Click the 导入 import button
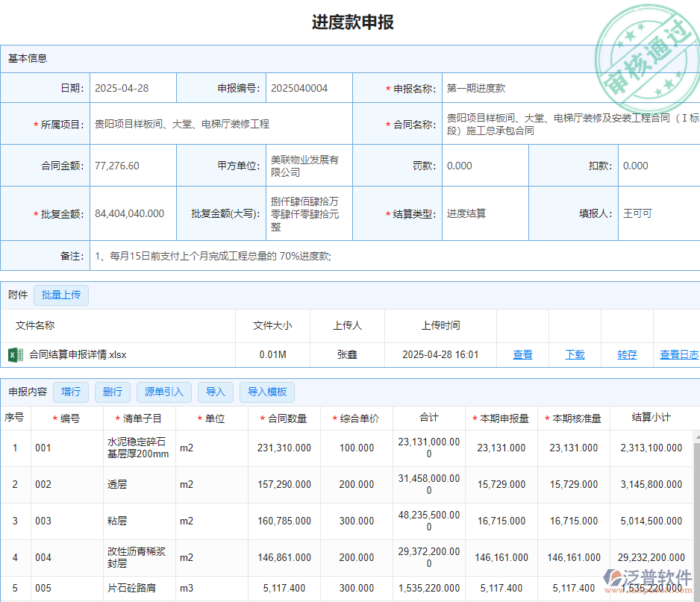Viewport: 700px width, 602px height. (215, 392)
